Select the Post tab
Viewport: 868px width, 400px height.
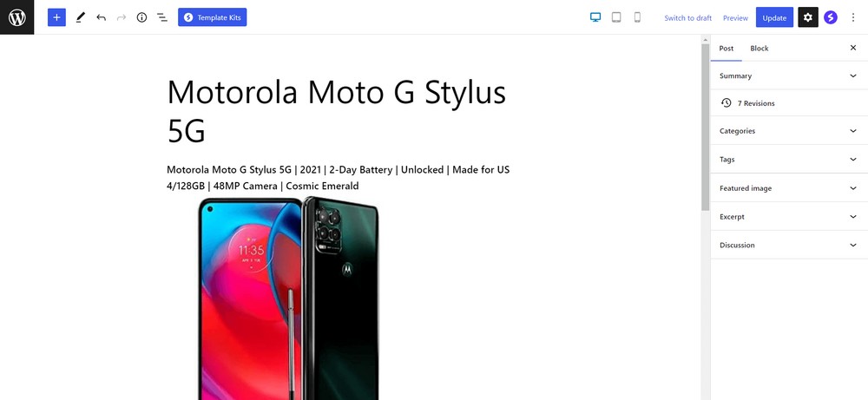[x=727, y=48]
